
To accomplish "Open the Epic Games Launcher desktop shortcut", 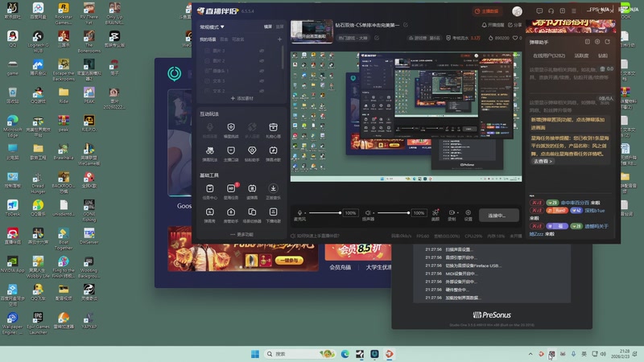I will [38, 323].
